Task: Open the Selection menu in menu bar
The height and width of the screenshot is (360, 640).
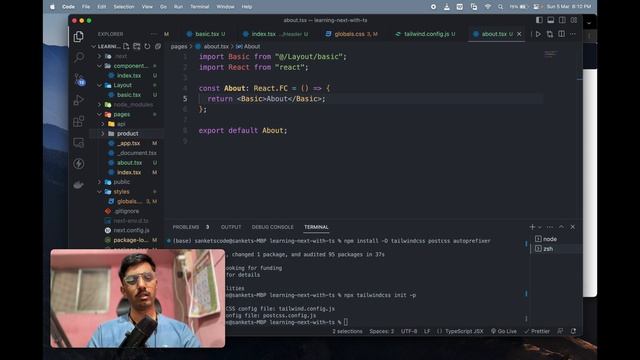Action: click(x=124, y=7)
